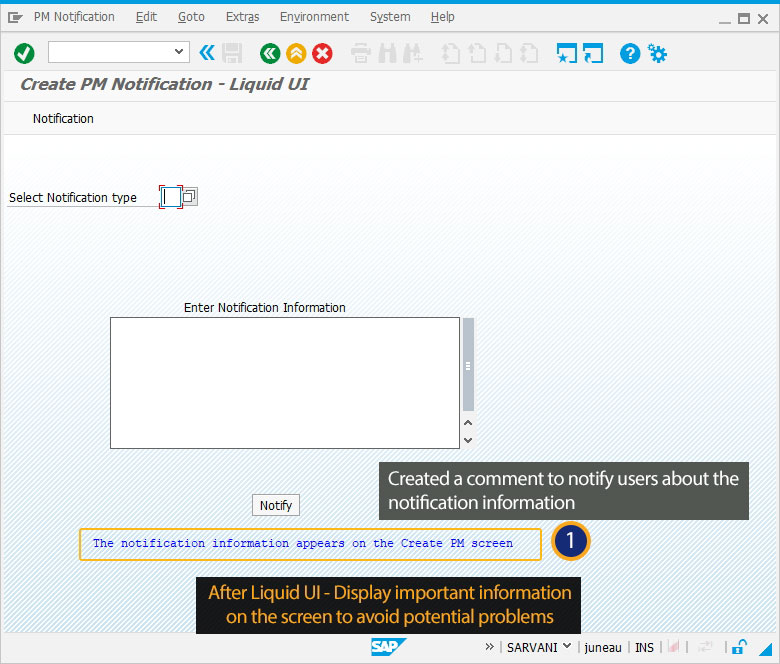Image resolution: width=780 pixels, height=664 pixels.
Task: Open the command field dropdown arrow
Action: tap(179, 52)
